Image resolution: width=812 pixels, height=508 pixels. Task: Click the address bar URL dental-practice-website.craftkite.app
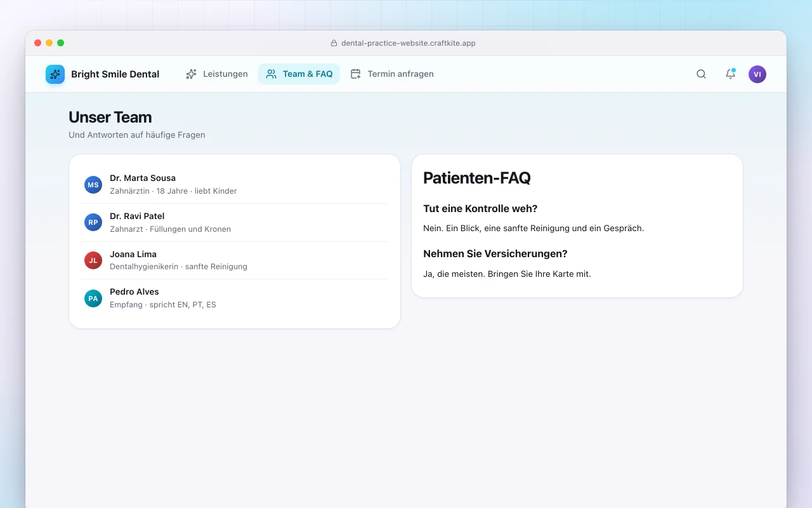409,43
